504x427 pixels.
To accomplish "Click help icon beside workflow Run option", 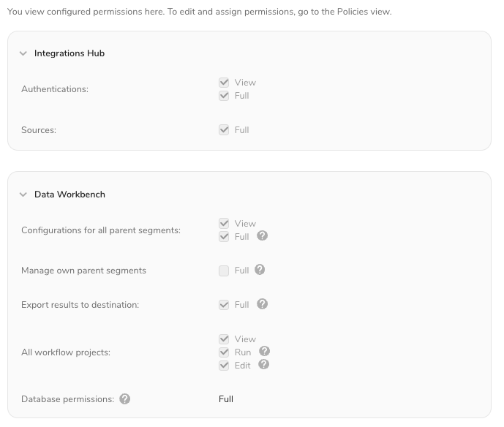I will [264, 352].
